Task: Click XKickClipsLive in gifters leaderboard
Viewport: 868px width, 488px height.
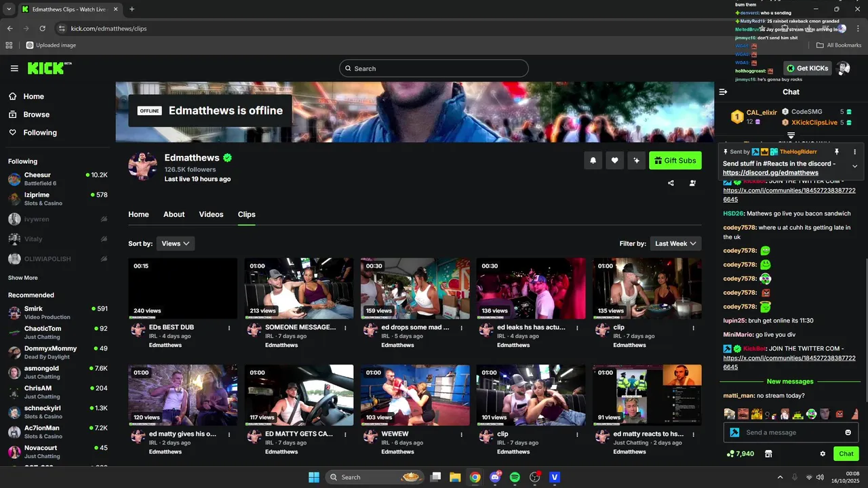Action: click(814, 123)
